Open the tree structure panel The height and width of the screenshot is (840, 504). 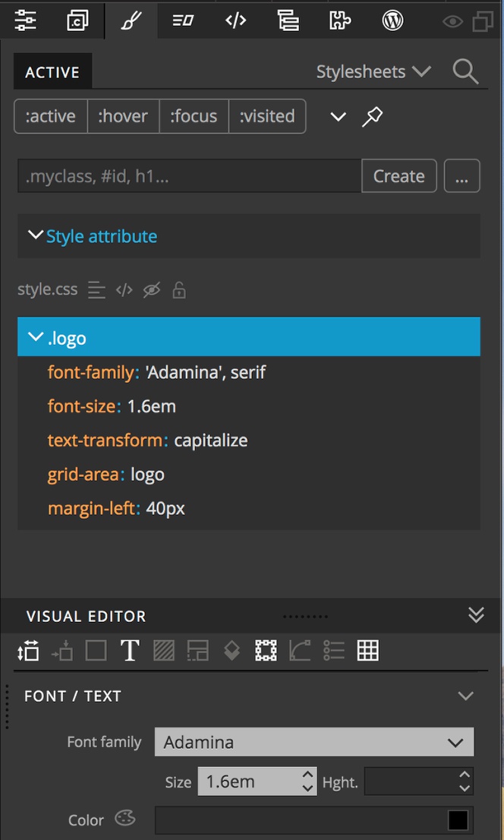click(288, 21)
